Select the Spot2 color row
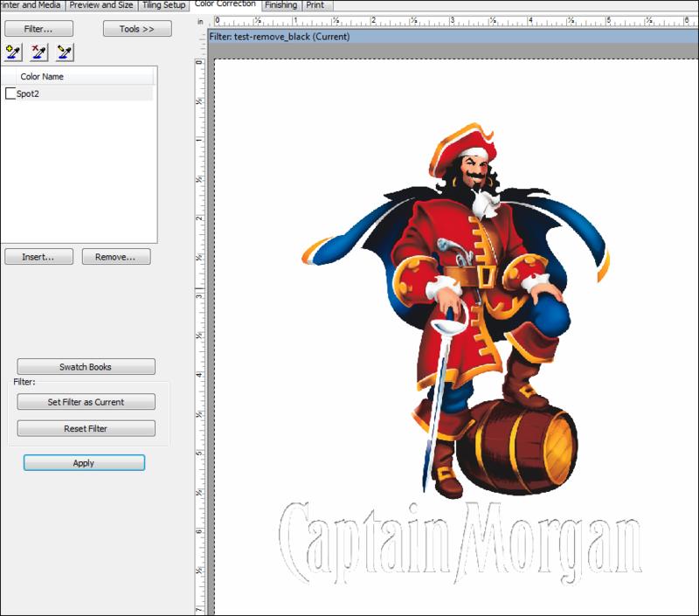Screen dimensions: 699x616 tap(78, 93)
